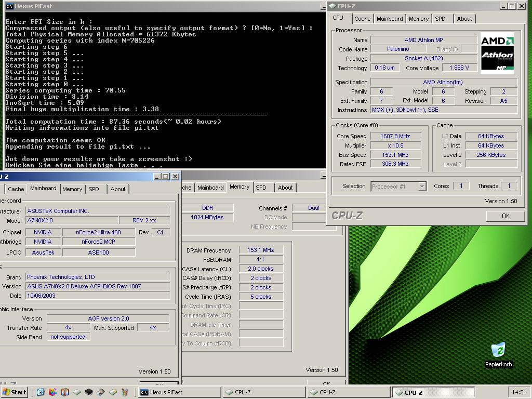Click Hexus PiFast title bar console icon
The image size is (532, 399).
9,6
